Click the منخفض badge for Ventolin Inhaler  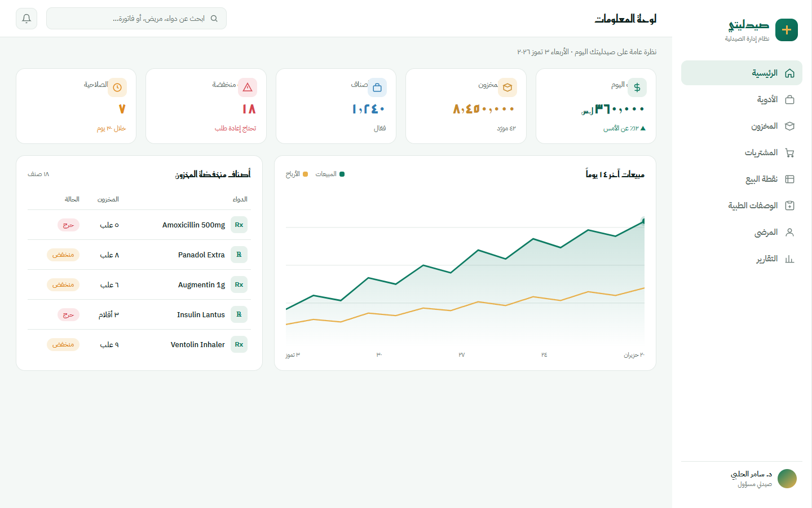click(x=63, y=344)
